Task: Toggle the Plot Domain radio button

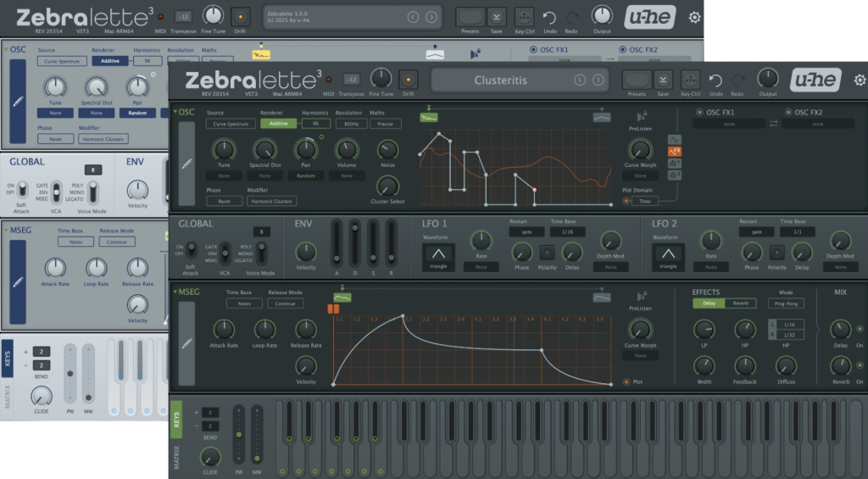Action: pos(626,201)
